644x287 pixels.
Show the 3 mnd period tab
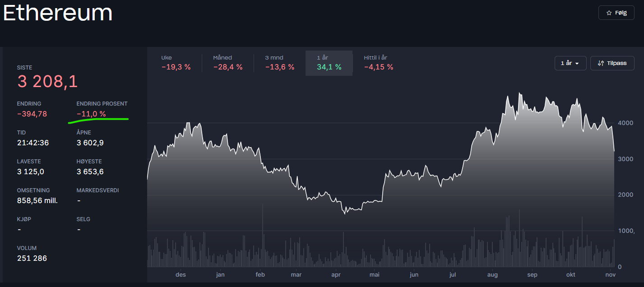(279, 63)
